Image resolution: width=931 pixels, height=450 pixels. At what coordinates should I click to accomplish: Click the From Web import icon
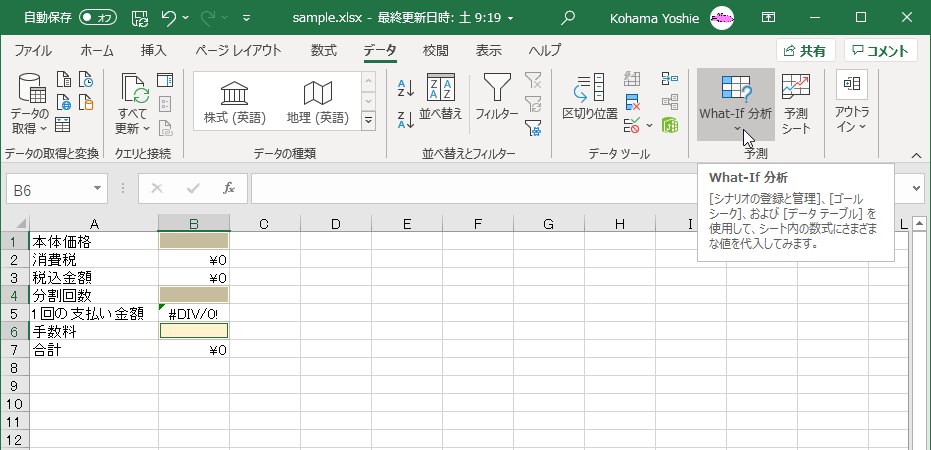63,102
